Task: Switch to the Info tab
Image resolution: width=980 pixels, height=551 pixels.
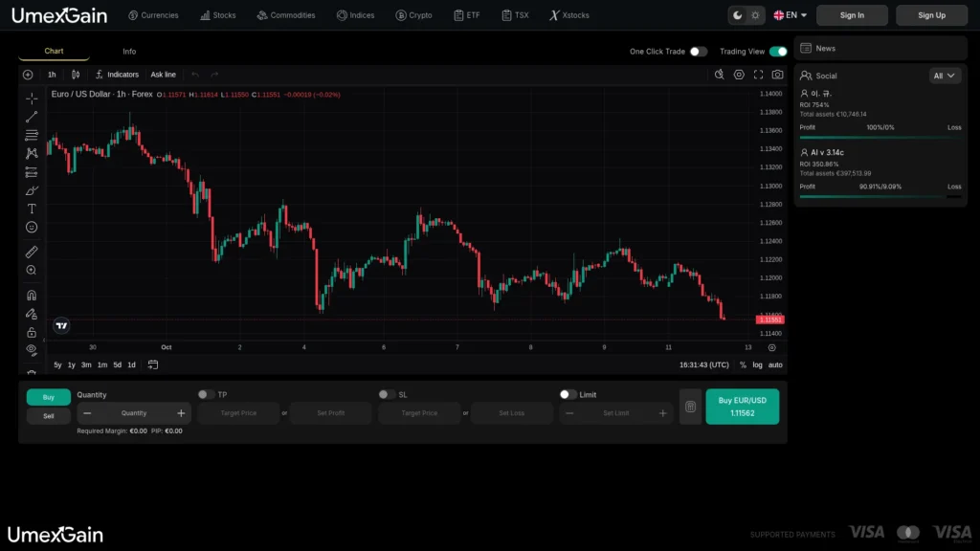Action: (x=129, y=52)
